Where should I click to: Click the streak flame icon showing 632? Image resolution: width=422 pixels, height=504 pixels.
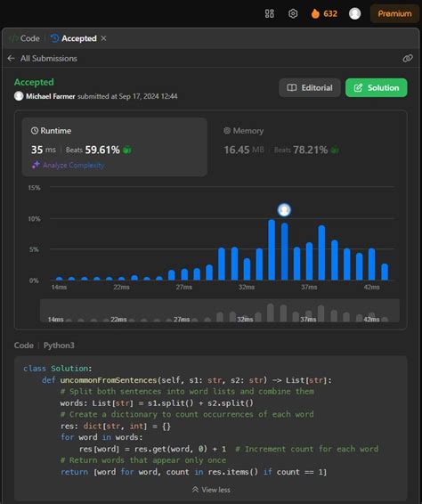[x=315, y=13]
